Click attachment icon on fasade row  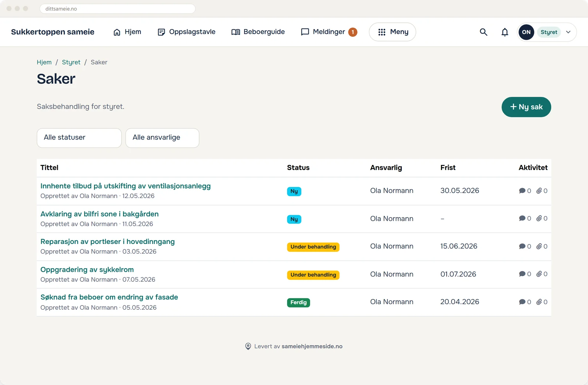click(539, 302)
